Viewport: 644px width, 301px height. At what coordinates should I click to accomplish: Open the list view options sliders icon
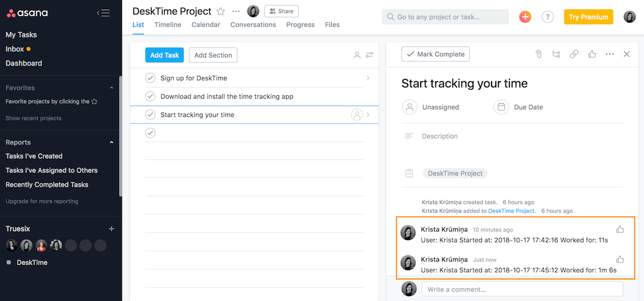[369, 55]
